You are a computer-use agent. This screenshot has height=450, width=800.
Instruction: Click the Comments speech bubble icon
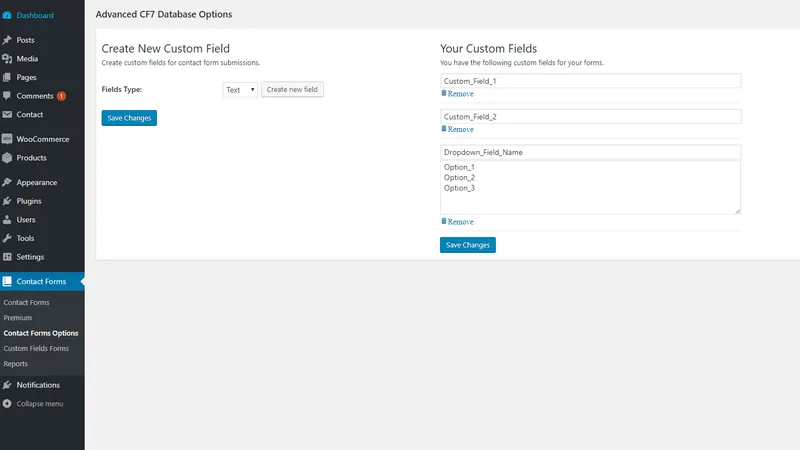[x=7, y=96]
